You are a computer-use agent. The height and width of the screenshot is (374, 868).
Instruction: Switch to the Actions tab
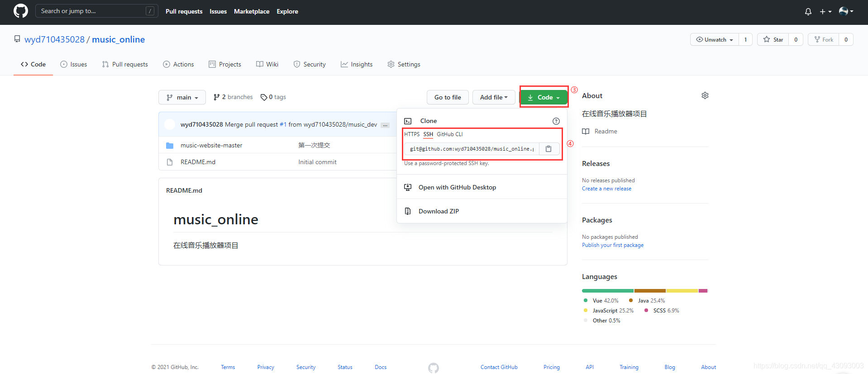[x=178, y=64]
